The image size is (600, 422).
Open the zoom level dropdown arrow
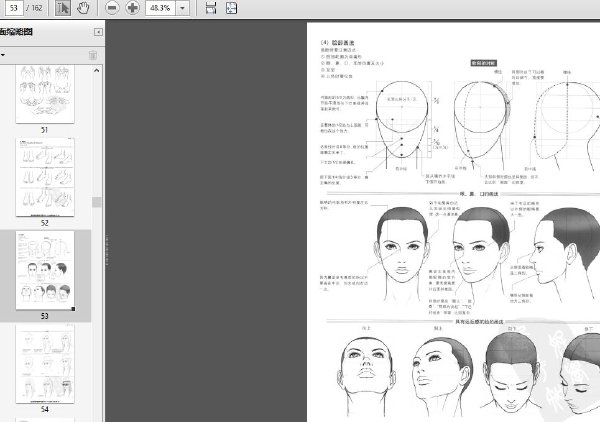[x=183, y=8]
